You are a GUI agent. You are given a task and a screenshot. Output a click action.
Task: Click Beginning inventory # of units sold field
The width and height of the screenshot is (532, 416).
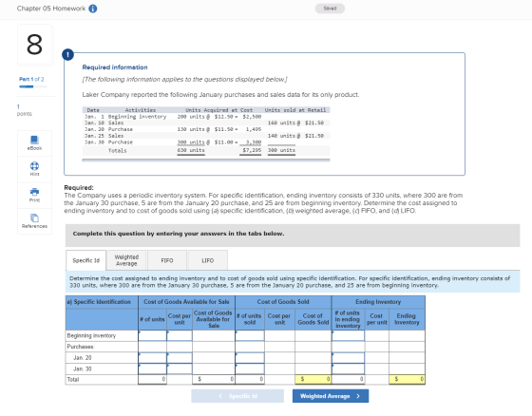250,335
